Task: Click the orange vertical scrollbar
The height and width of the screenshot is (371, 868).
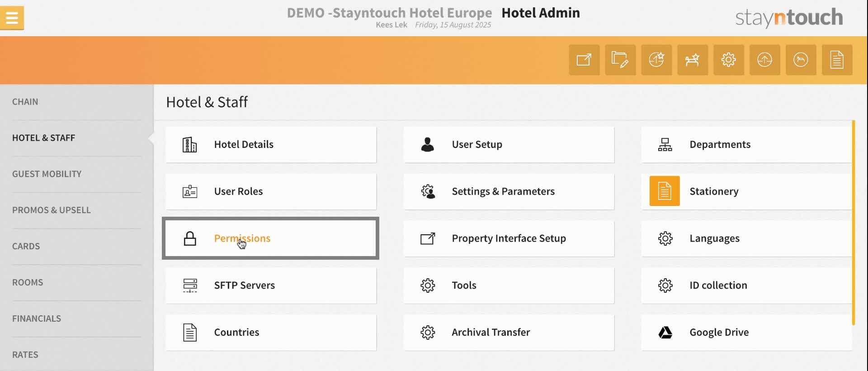Action: (x=854, y=223)
